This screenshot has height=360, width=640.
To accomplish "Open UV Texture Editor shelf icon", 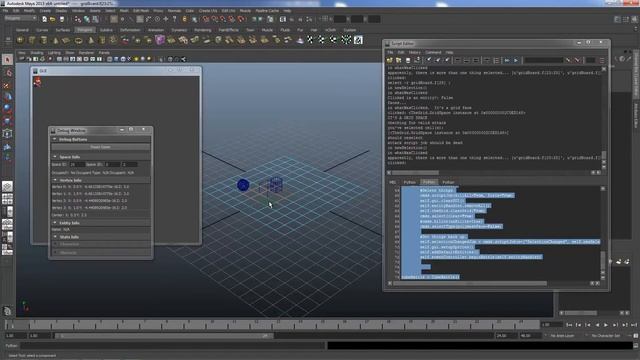I will click(358, 40).
